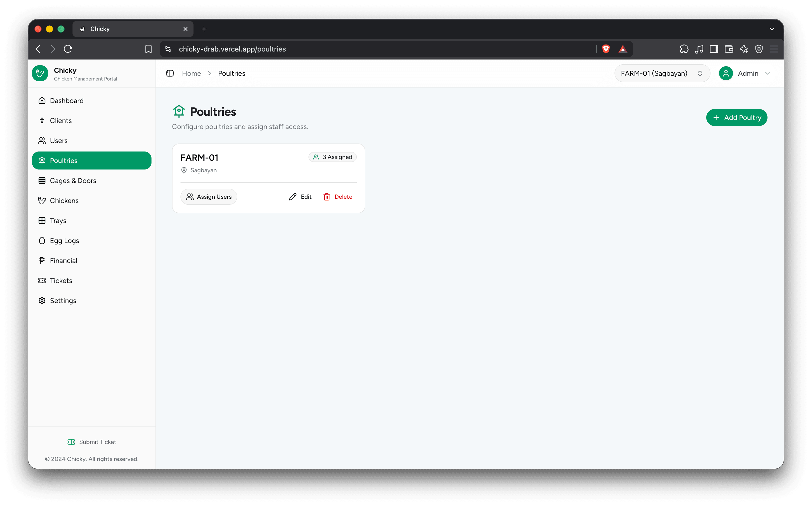The width and height of the screenshot is (812, 506).
Task: Open the Financial section
Action: (x=92, y=261)
